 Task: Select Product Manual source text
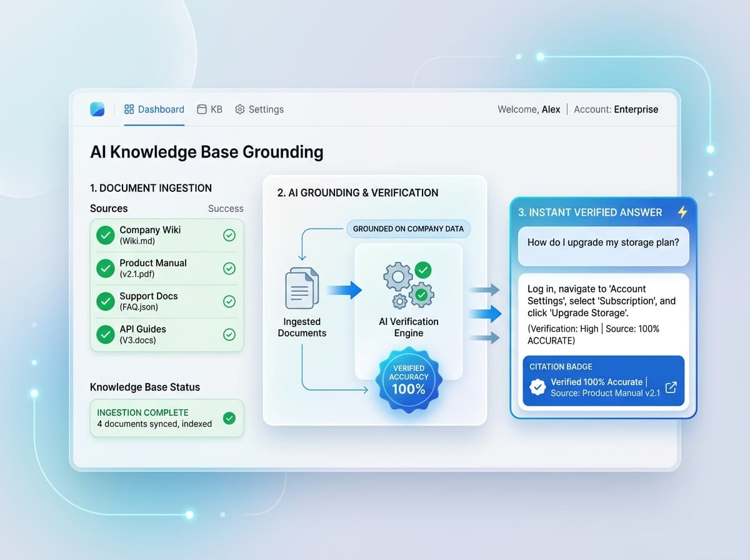153,268
